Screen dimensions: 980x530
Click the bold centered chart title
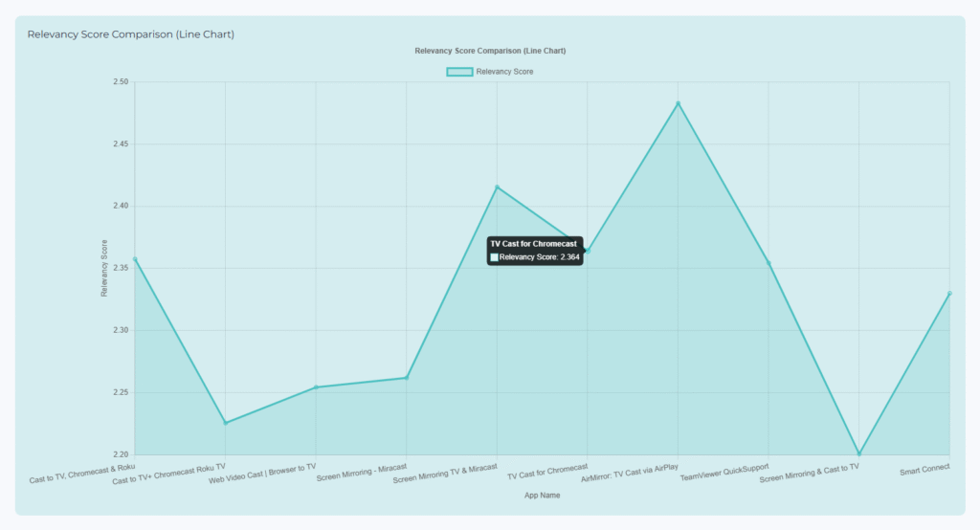pos(489,51)
